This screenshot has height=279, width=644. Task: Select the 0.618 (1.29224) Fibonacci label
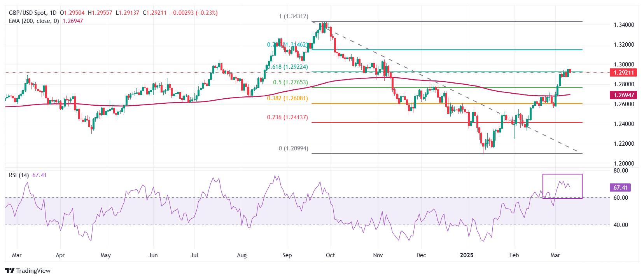(288, 67)
